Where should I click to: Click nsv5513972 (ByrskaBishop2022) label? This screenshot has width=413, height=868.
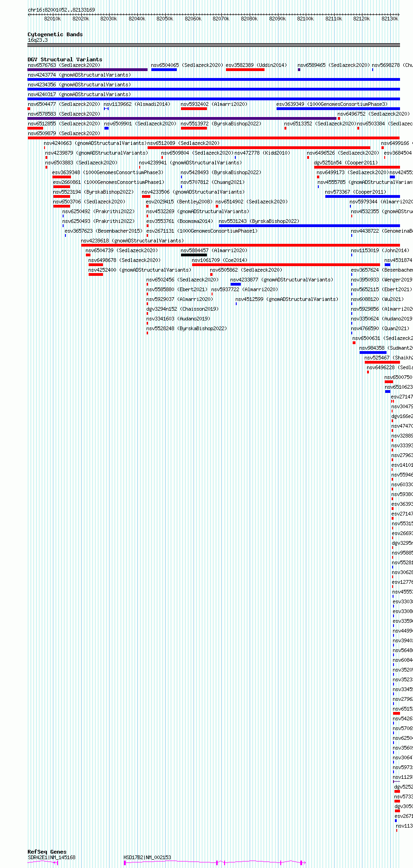click(x=221, y=124)
